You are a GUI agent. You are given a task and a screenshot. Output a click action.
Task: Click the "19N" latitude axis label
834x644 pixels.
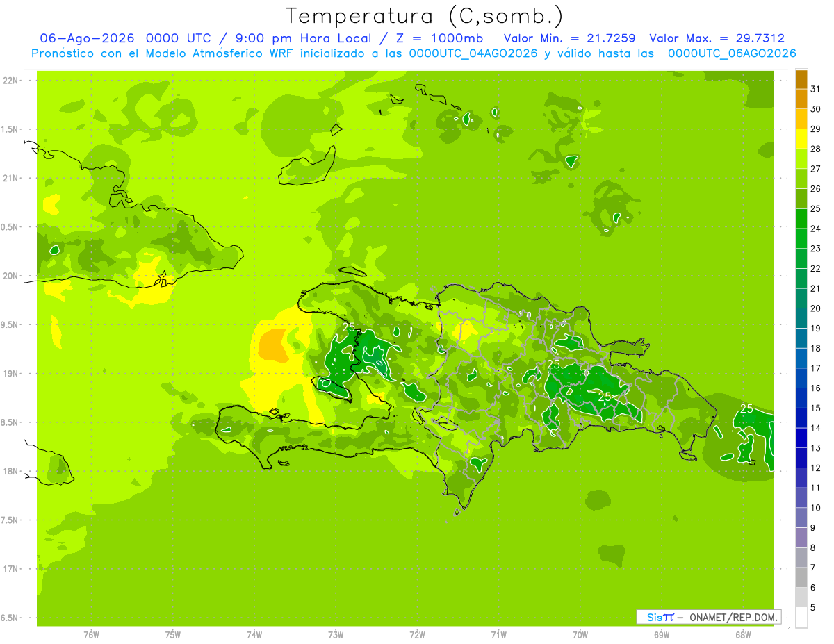tap(12, 374)
